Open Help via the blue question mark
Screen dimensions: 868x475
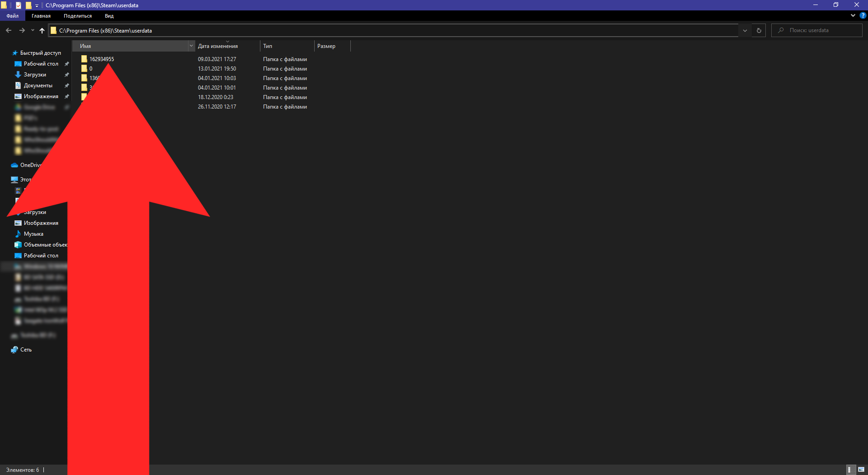tap(863, 15)
